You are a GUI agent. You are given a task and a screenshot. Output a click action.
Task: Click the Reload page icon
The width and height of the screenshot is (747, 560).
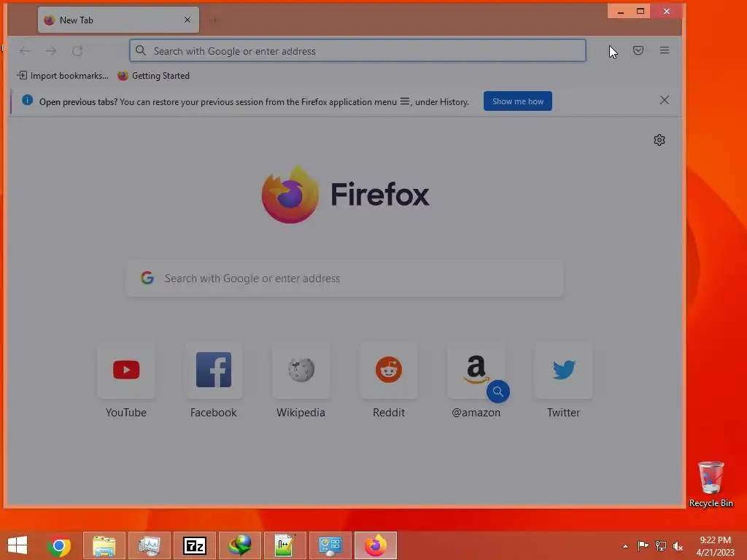pyautogui.click(x=77, y=50)
